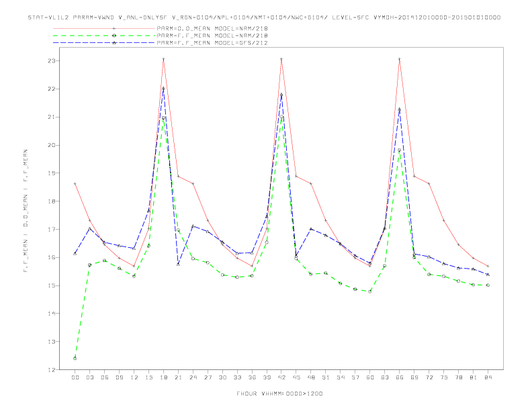Click the vertical y-axis label F.F_MEAN O.O_MEAN

click(x=26, y=211)
